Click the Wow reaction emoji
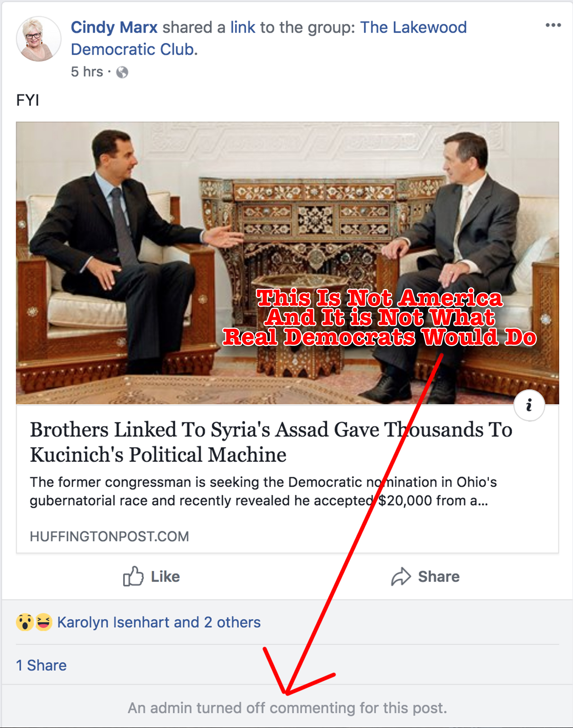Screen dimensions: 573x728 click(x=25, y=622)
